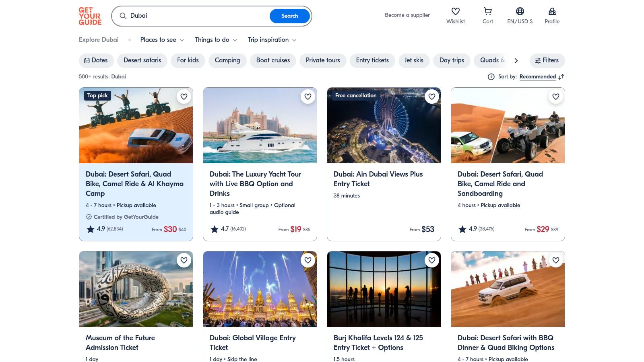Open the Wishlist heart icon

(x=455, y=11)
